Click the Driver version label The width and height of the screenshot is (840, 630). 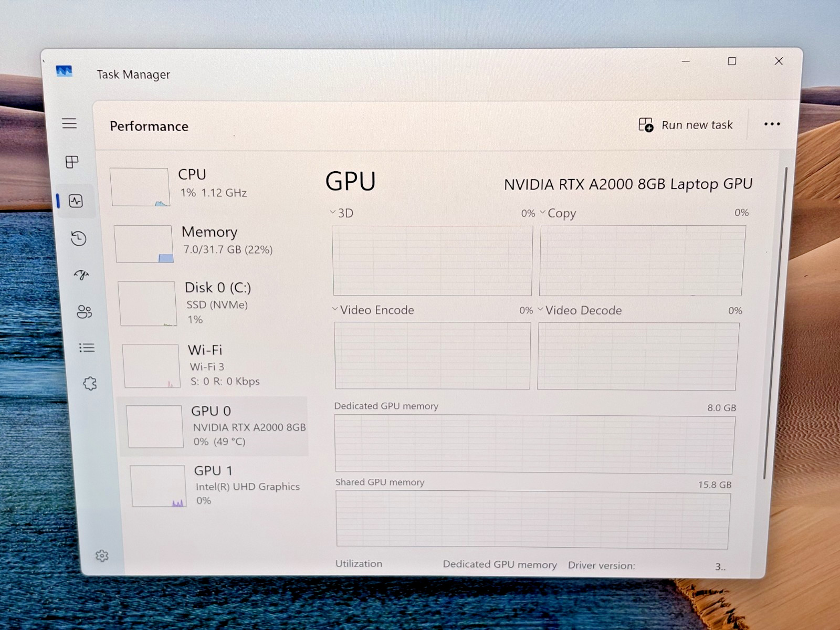pyautogui.click(x=602, y=565)
